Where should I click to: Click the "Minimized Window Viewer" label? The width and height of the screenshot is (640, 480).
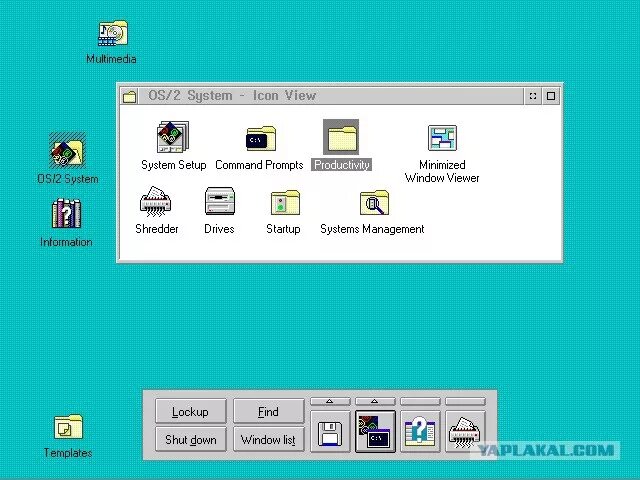442,171
